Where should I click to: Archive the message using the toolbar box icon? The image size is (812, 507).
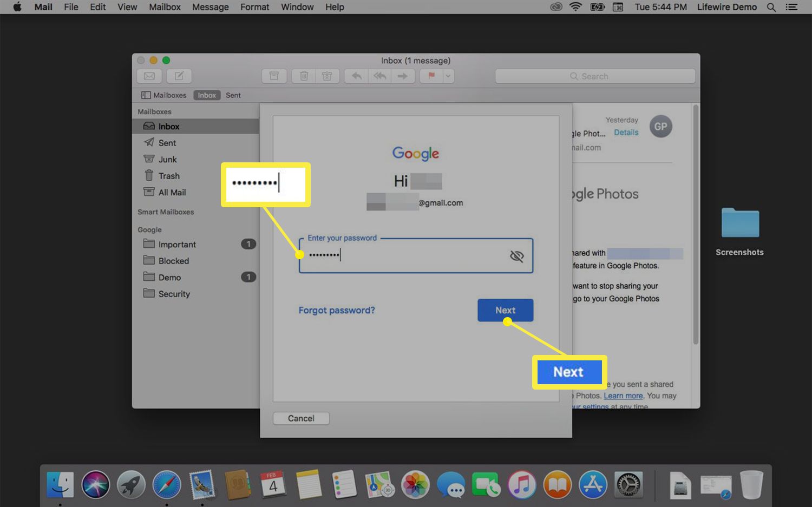coord(274,76)
